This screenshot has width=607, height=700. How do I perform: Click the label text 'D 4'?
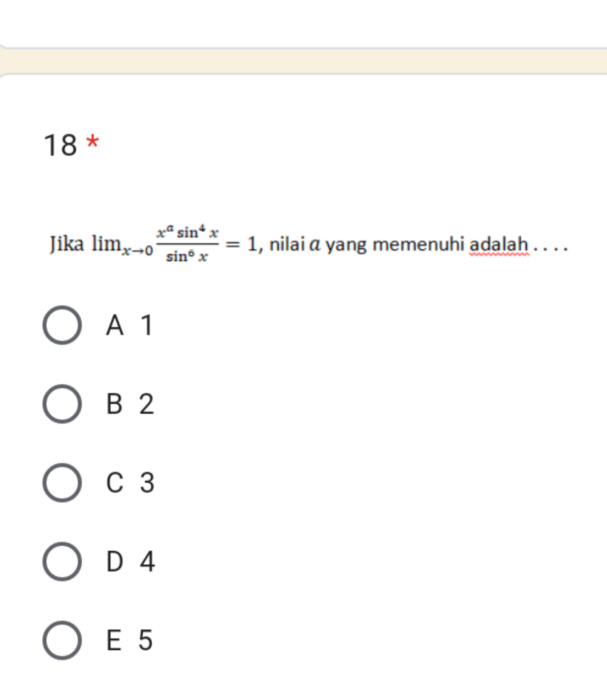pos(131,562)
